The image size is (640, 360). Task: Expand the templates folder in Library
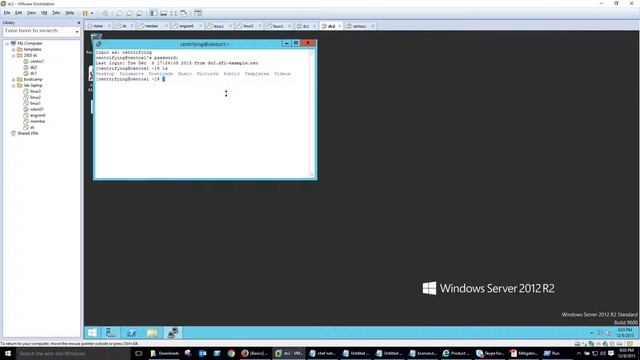point(13,49)
